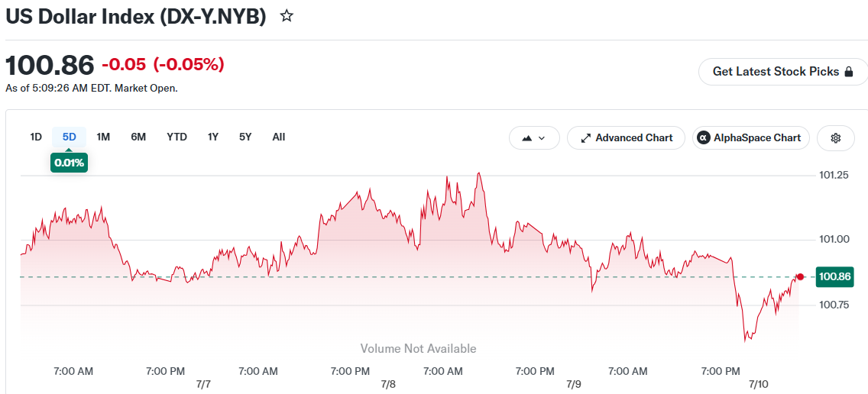Click the 0.01% performance badge
Image resolution: width=868 pixels, height=394 pixels.
[70, 163]
